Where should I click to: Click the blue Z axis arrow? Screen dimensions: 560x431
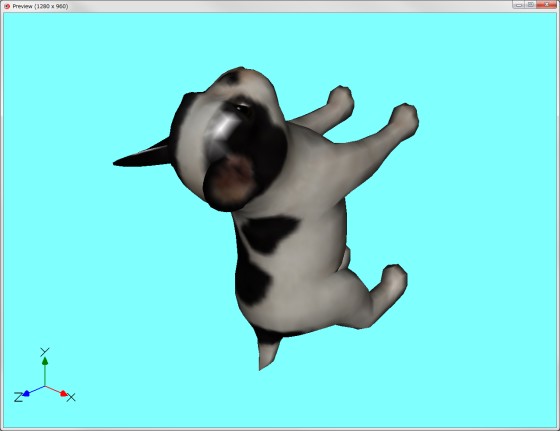(26, 394)
